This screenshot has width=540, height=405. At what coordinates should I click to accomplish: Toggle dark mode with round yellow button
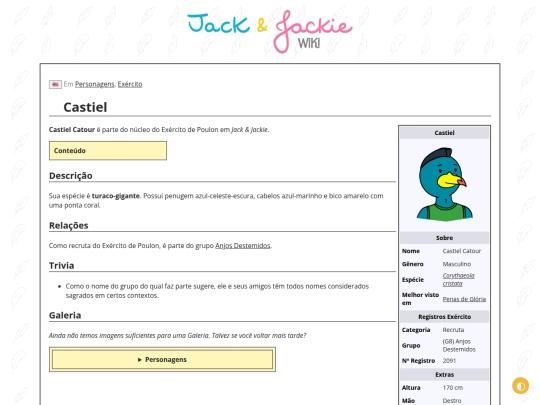pos(520,386)
